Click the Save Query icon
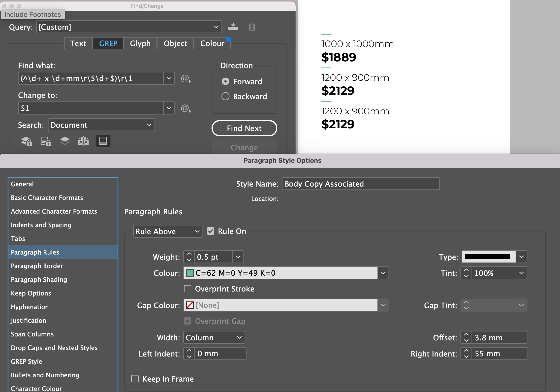560x392 pixels. click(233, 27)
